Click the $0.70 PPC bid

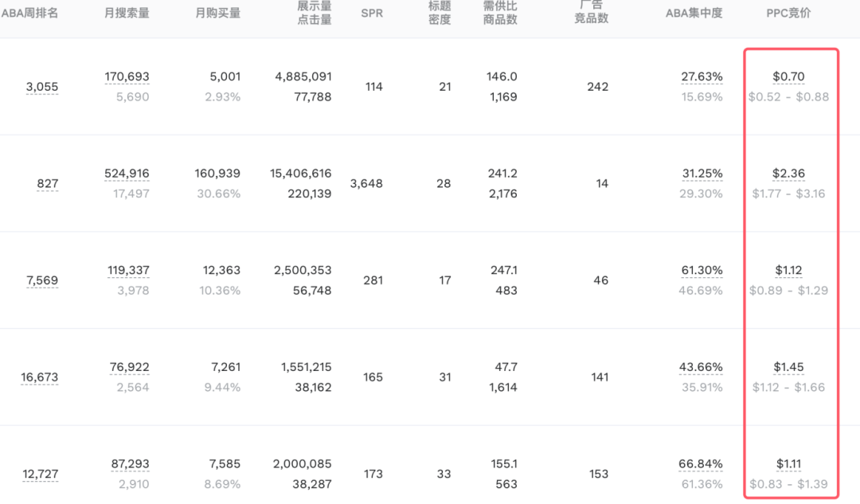pyautogui.click(x=788, y=76)
